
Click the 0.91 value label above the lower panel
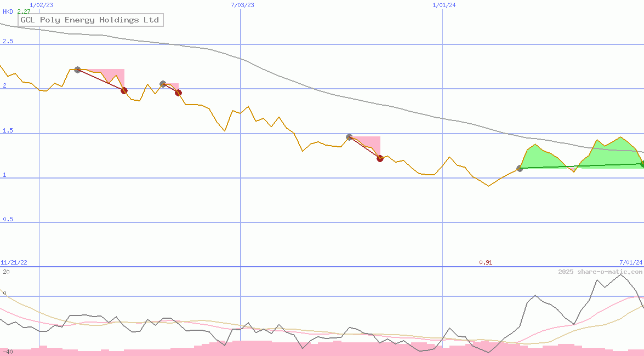point(486,262)
